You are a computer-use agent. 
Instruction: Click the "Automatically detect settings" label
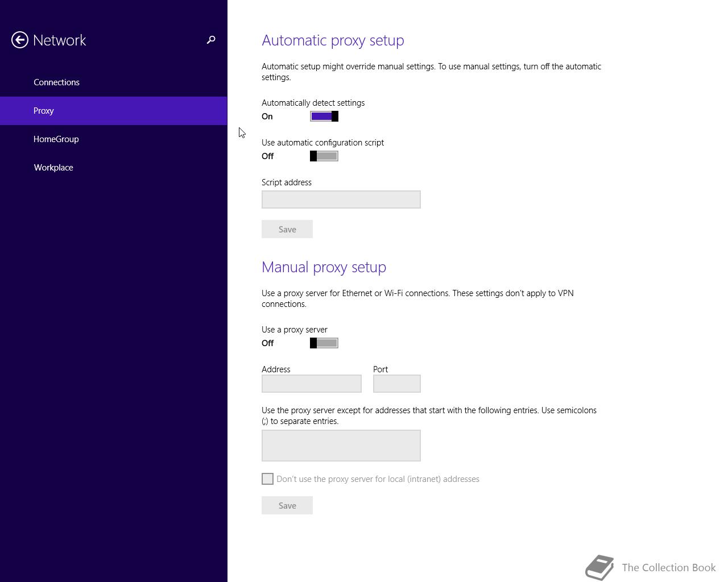[313, 103]
